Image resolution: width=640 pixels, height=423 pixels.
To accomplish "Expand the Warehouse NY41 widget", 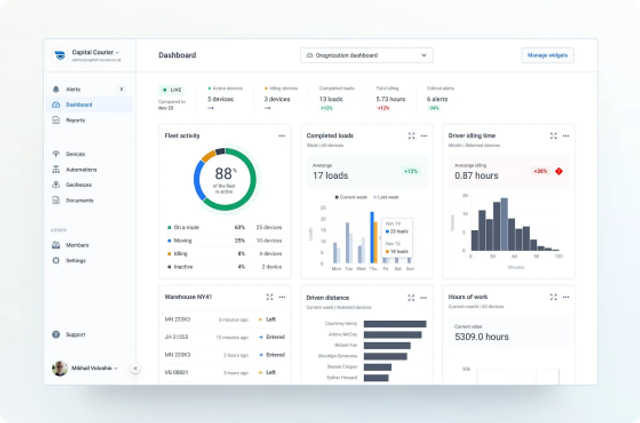I will tap(269, 297).
